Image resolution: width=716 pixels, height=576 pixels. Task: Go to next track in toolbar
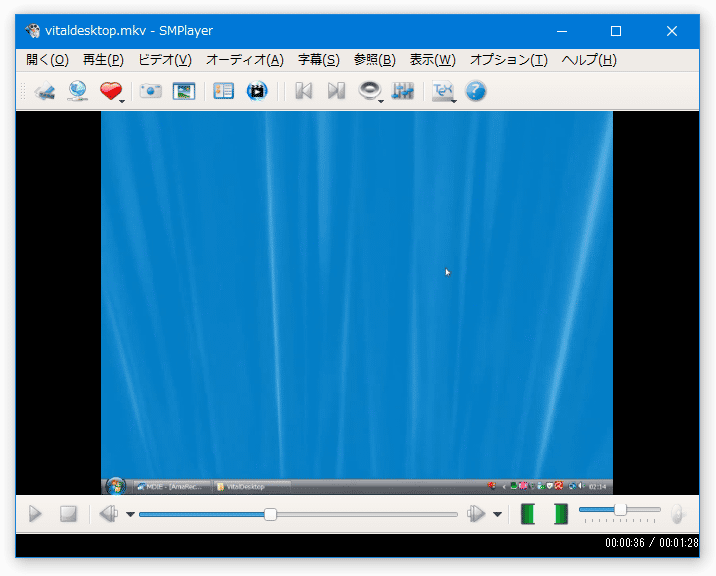(337, 91)
